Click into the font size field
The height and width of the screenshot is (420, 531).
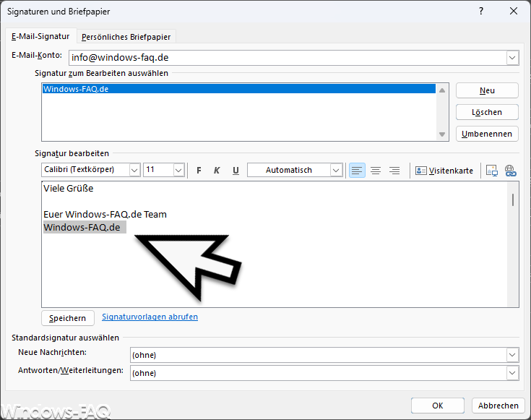159,170
